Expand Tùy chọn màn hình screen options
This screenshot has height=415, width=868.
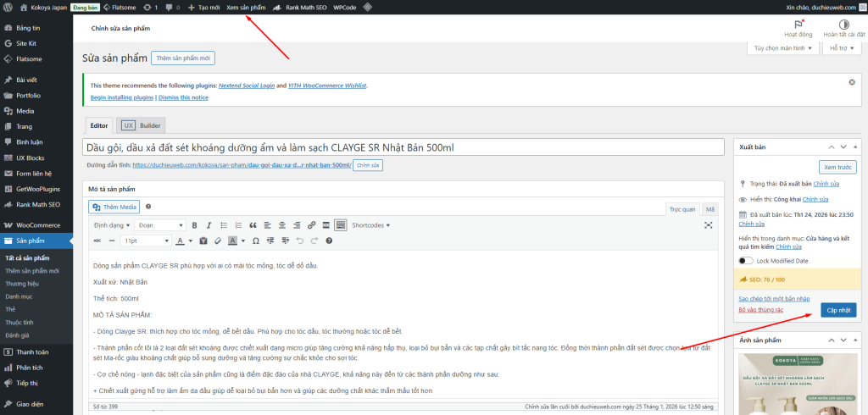tap(782, 48)
